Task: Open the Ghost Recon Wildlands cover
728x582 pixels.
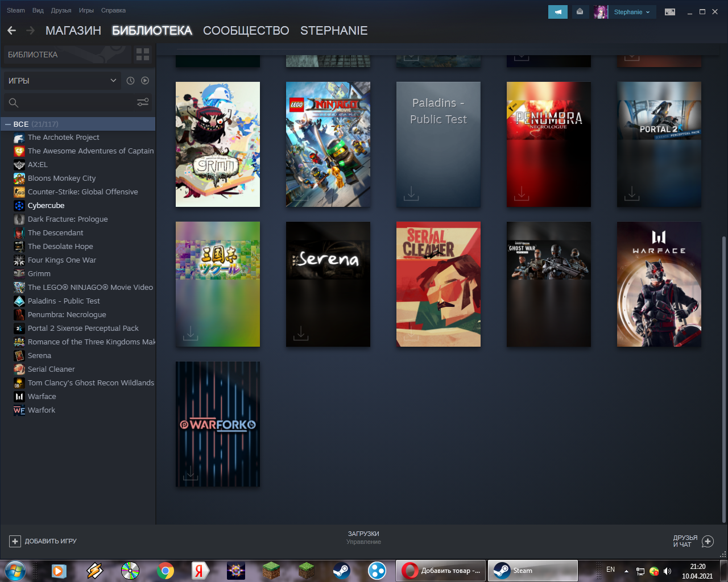Action: point(549,284)
